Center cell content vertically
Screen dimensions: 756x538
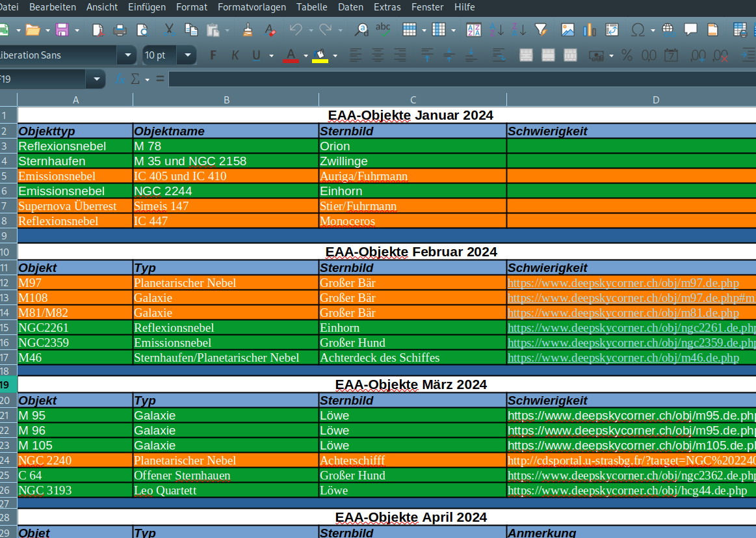449,55
